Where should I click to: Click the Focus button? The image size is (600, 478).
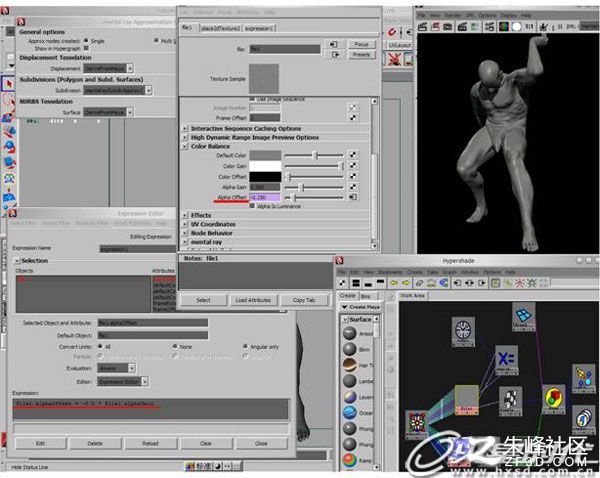(x=361, y=44)
